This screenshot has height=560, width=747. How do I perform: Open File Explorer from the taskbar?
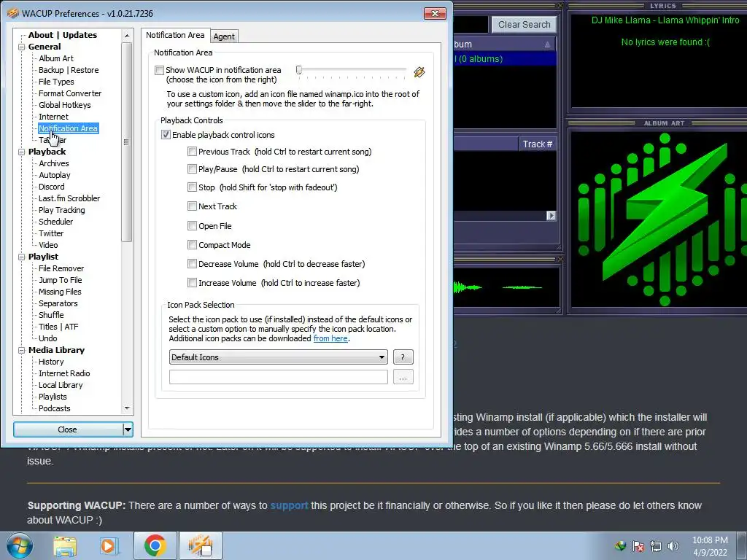click(65, 545)
